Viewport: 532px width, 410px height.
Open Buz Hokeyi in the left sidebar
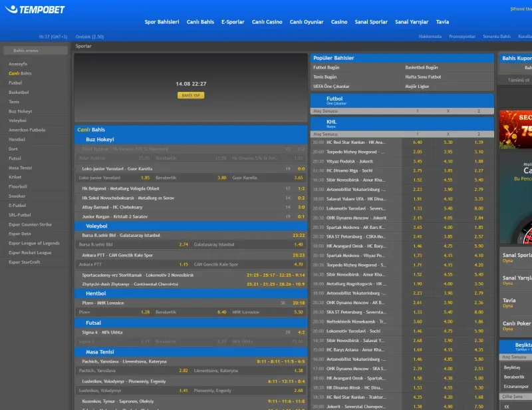[20, 111]
